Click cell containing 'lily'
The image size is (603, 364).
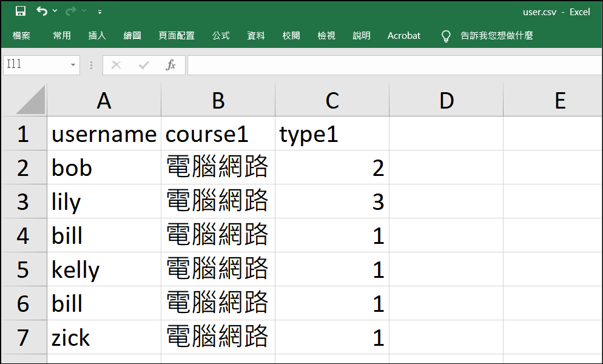pyautogui.click(x=104, y=201)
